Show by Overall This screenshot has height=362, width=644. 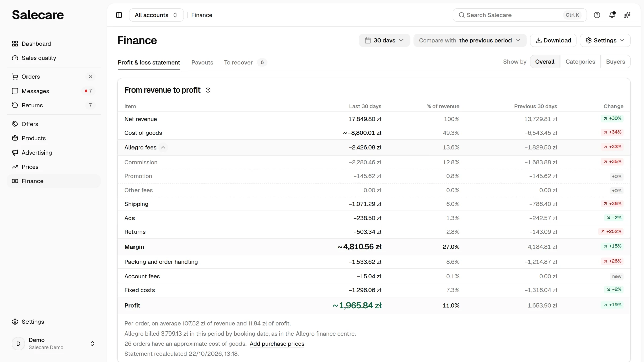coord(545,62)
